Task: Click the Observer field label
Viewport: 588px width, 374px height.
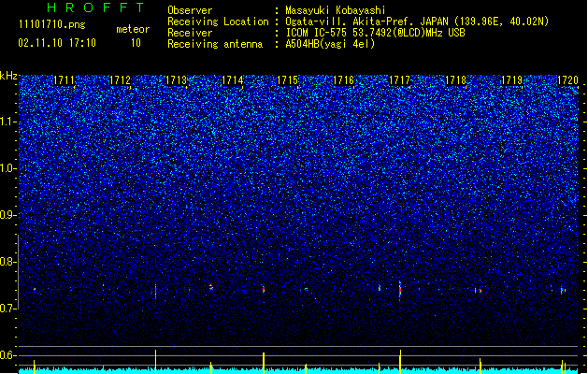Action: (x=190, y=10)
